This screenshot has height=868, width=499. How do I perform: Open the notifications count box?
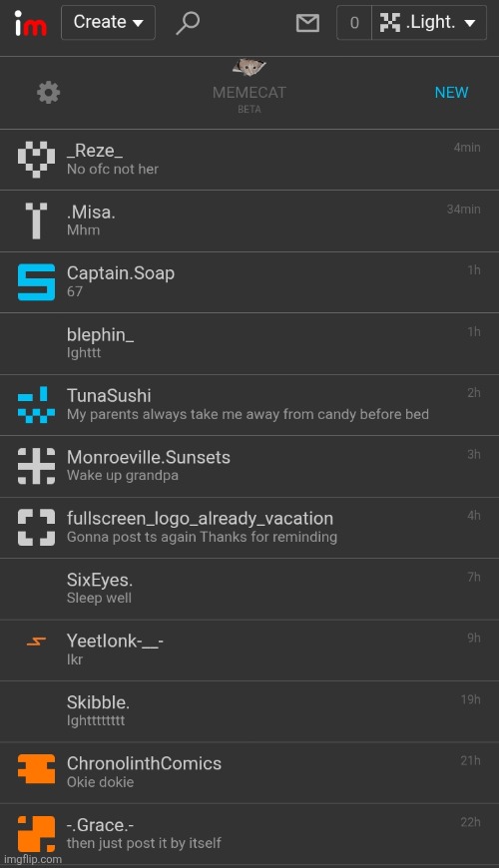click(x=354, y=23)
